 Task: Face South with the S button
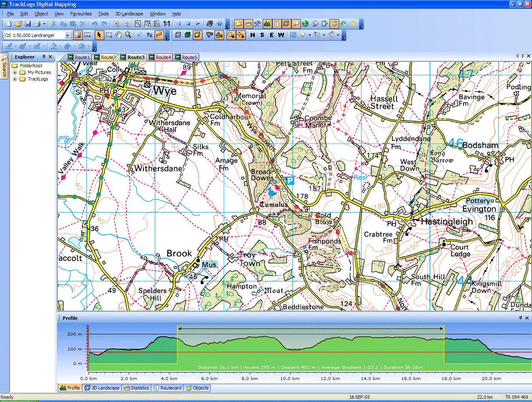[262, 35]
